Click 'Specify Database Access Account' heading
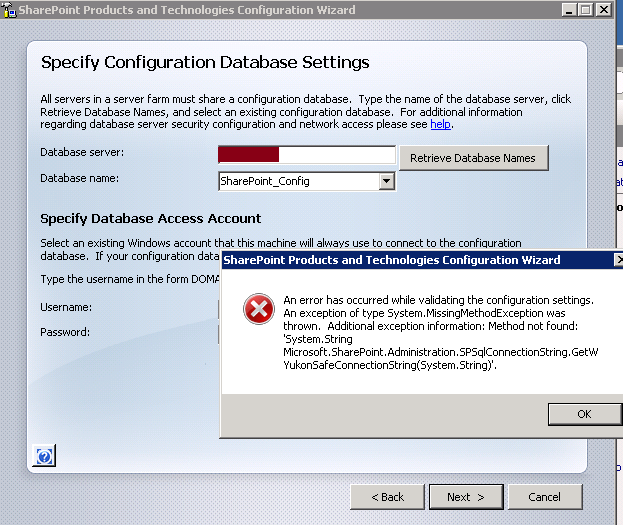 pyautogui.click(x=151, y=219)
